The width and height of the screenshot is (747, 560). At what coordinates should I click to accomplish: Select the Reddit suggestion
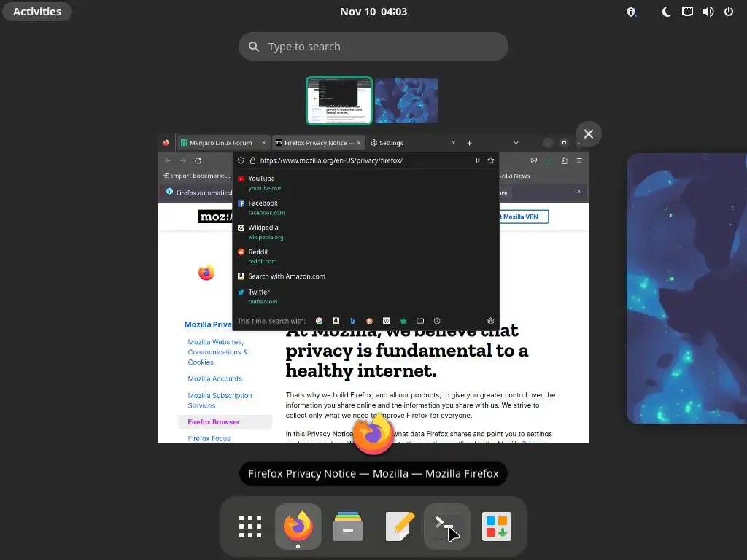pos(366,256)
